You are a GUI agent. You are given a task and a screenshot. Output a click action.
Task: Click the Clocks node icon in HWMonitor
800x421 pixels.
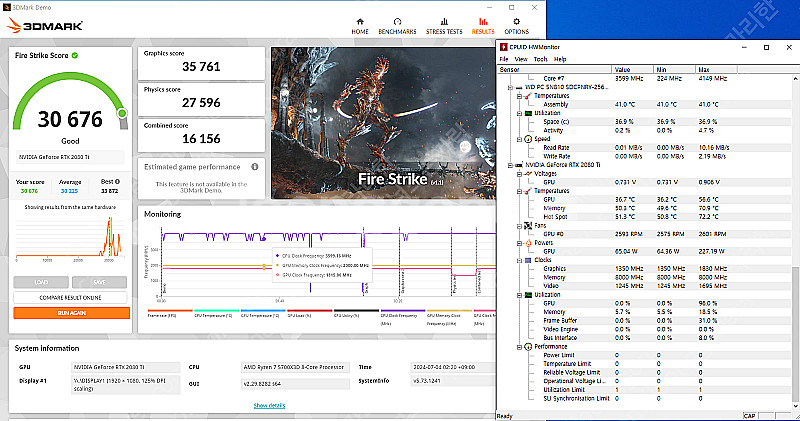click(x=528, y=260)
